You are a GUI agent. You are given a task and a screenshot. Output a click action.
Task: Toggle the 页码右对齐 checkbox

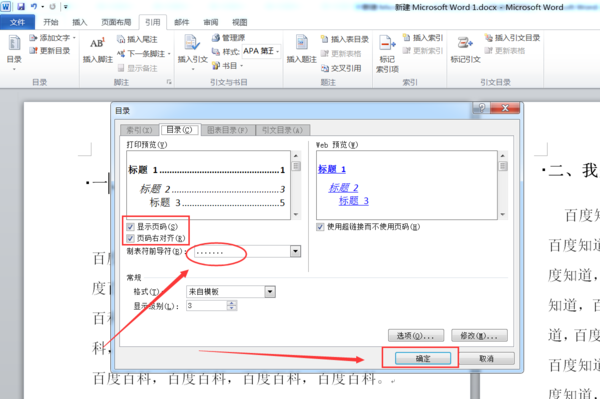pyautogui.click(x=130, y=238)
